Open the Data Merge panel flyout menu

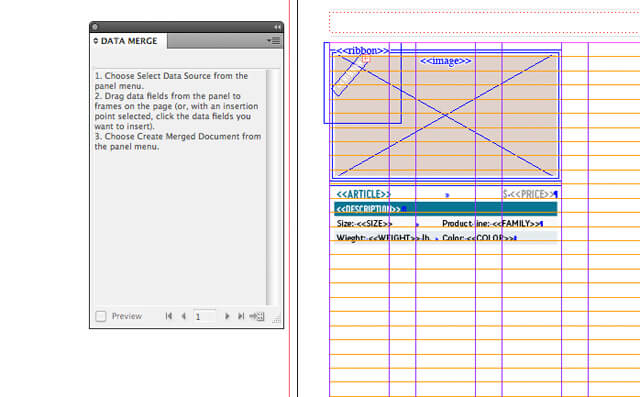pyautogui.click(x=273, y=41)
